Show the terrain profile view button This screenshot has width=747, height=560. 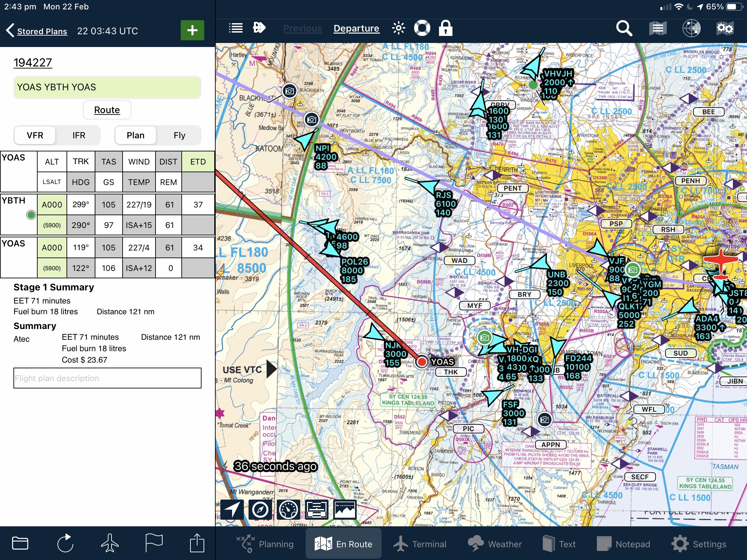[x=345, y=509]
